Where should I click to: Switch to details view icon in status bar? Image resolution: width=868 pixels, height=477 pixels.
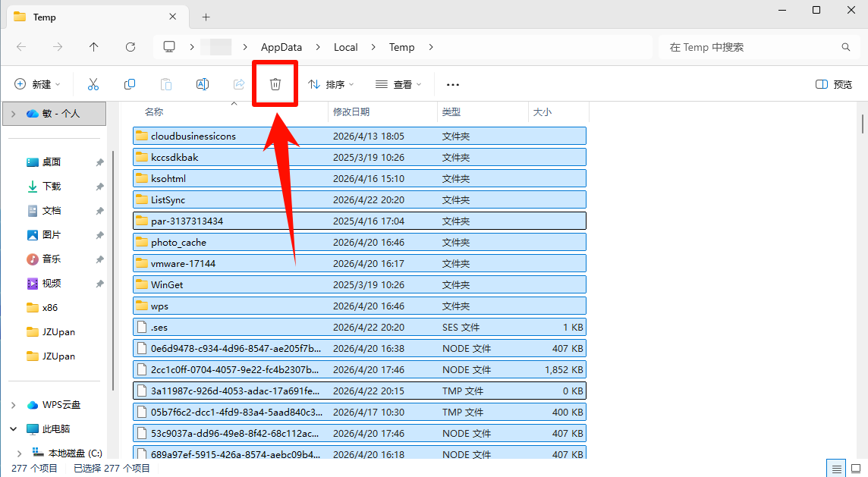tap(836, 469)
